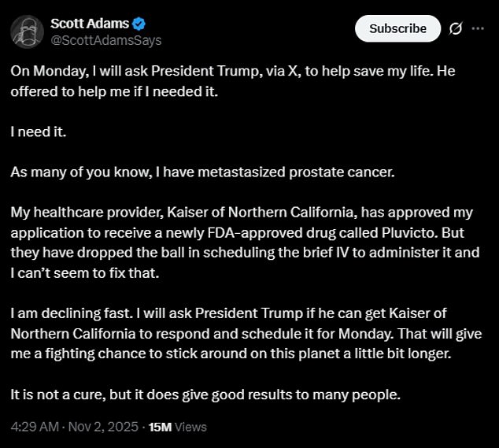Click the "I need it." line
The height and width of the screenshot is (448, 499).
pos(38,131)
